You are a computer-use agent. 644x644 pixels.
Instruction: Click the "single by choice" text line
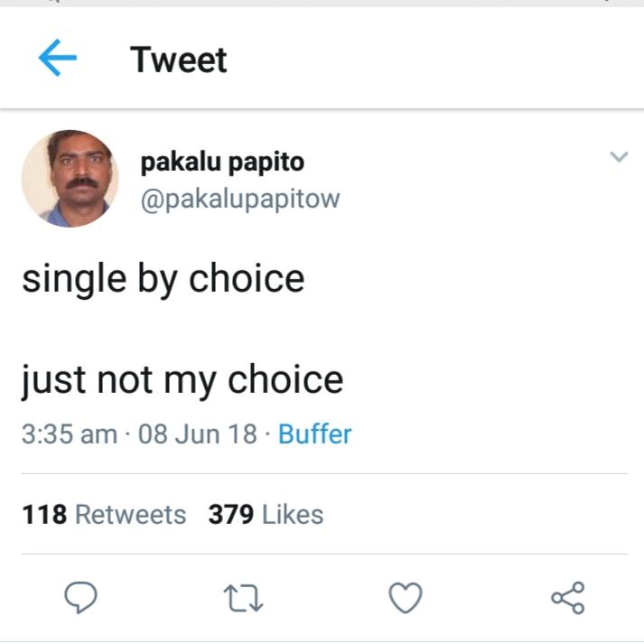[163, 278]
